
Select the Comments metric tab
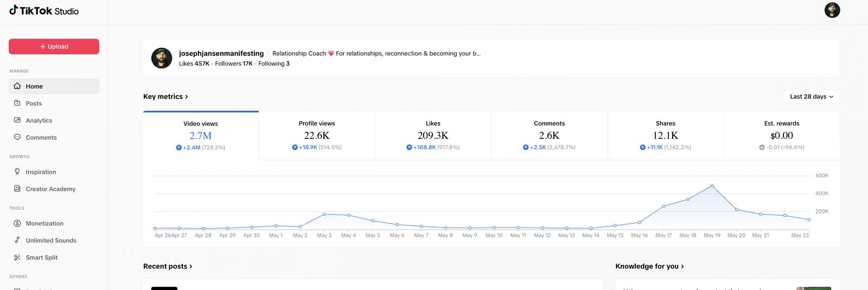click(550, 135)
